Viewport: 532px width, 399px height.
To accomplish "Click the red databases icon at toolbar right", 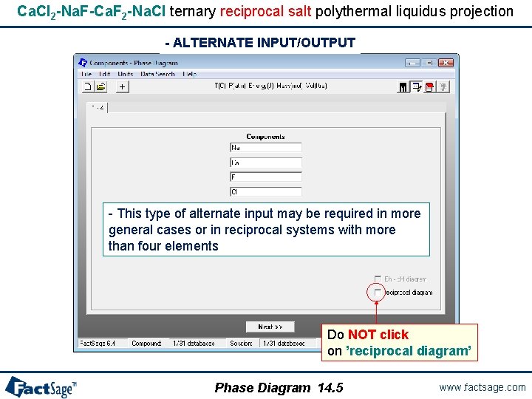I will (x=429, y=87).
